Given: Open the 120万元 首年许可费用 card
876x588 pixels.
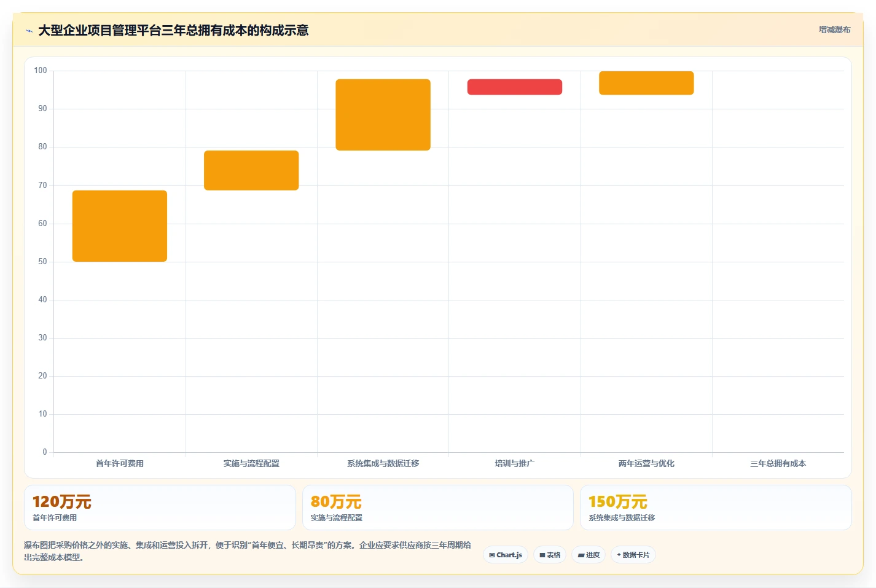Looking at the screenshot, I should tap(160, 508).
